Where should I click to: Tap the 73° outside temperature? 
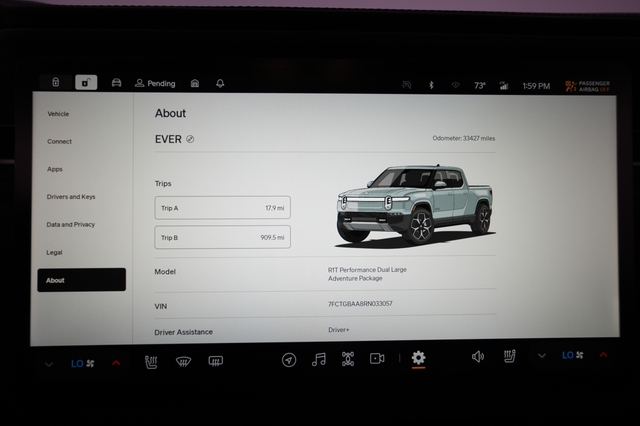[x=480, y=86]
